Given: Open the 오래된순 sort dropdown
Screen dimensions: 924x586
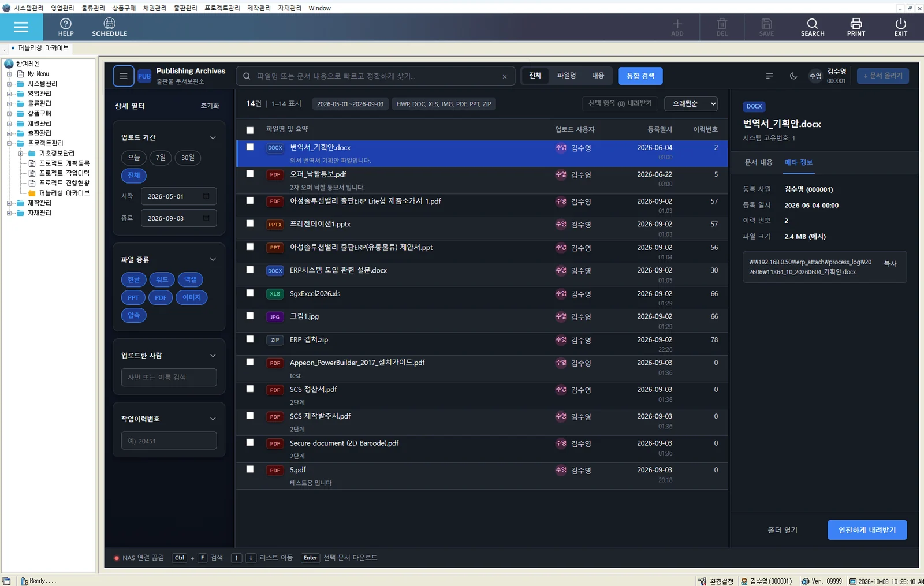Looking at the screenshot, I should [x=691, y=104].
